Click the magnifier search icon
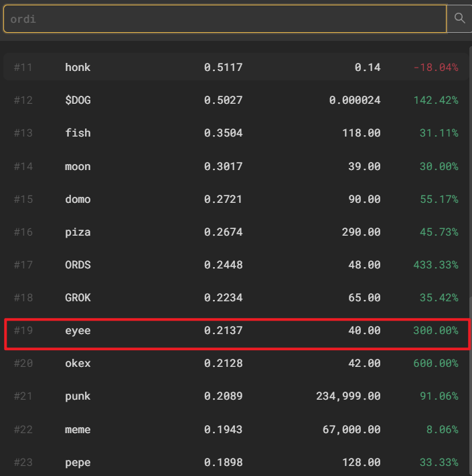The height and width of the screenshot is (476, 472). point(459,19)
